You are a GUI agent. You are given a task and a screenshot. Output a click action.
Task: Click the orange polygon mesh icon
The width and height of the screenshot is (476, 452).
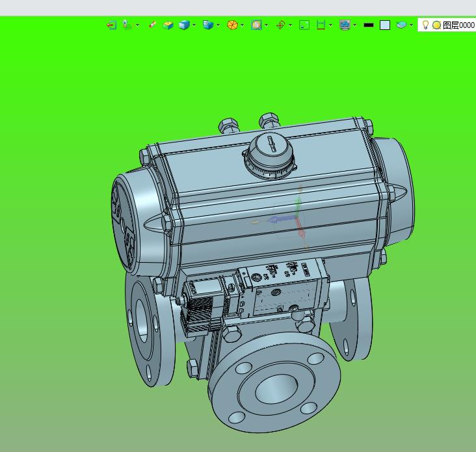click(x=232, y=25)
